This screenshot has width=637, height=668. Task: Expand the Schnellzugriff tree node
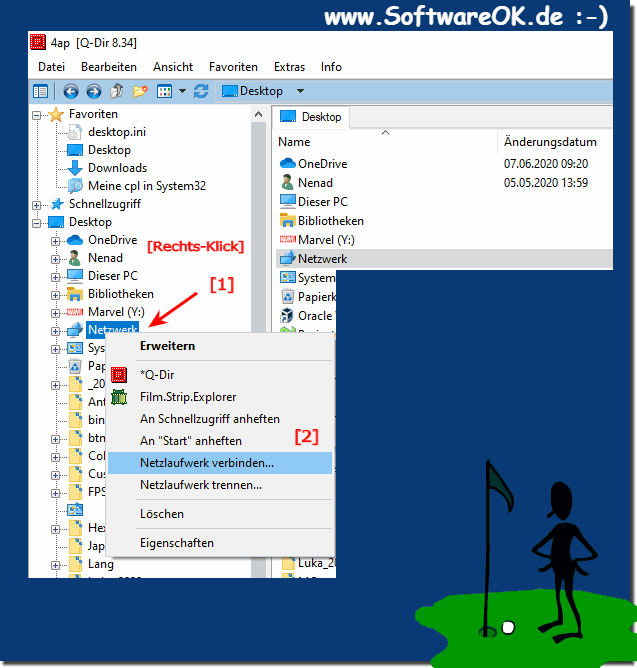pyautogui.click(x=37, y=205)
